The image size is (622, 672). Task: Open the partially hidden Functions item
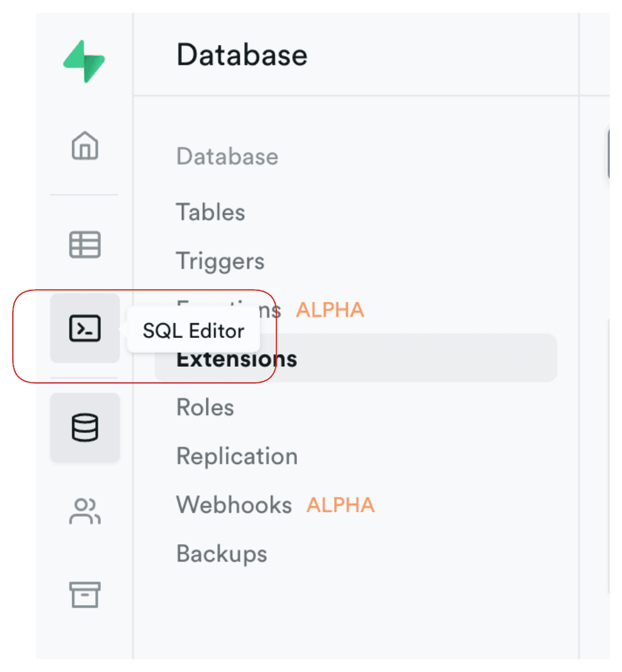point(271,310)
